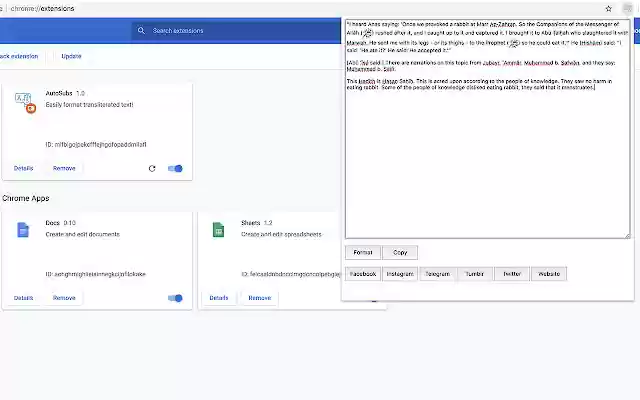Reload the AutoSubs extension
Screen dimensions: 640x400
(x=152, y=168)
